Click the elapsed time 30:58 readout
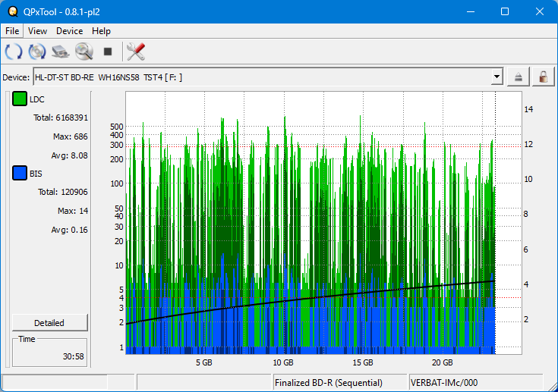 click(74, 356)
